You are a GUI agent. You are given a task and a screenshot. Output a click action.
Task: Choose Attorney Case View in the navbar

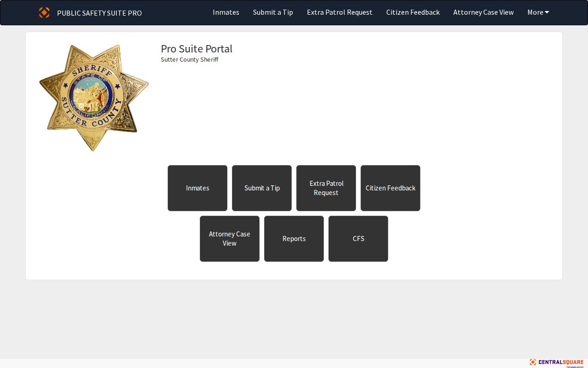[484, 12]
